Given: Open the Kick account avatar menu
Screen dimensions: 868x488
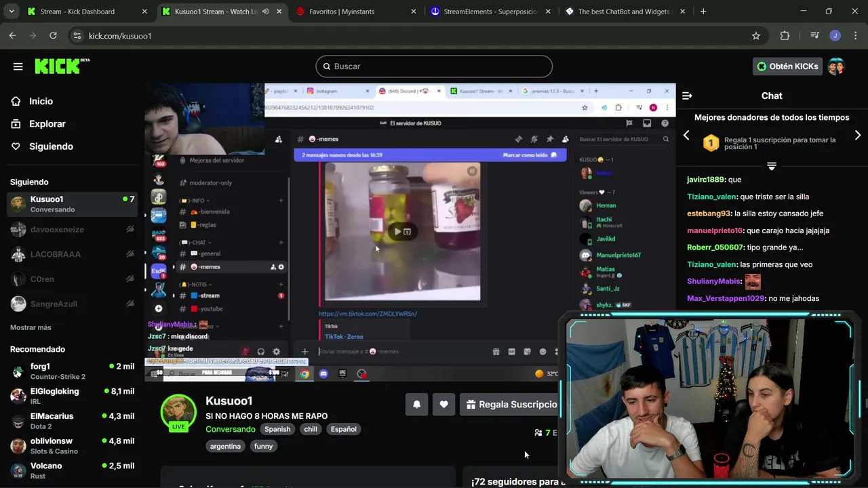Looking at the screenshot, I should [836, 66].
